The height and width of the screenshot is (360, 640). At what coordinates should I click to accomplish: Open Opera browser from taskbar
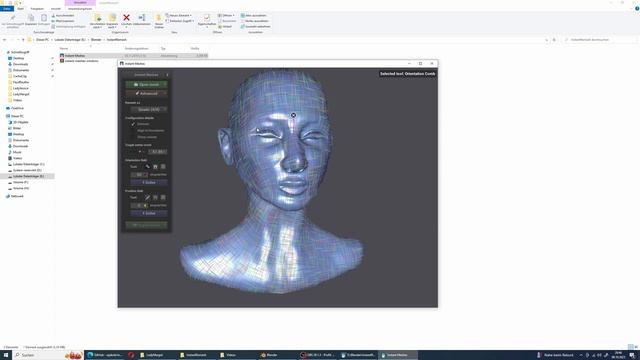click(131, 355)
